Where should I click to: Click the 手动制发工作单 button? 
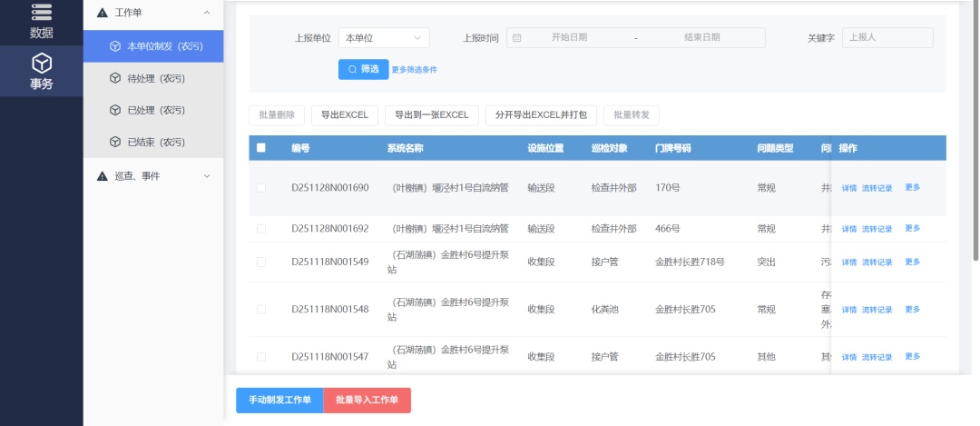(279, 401)
